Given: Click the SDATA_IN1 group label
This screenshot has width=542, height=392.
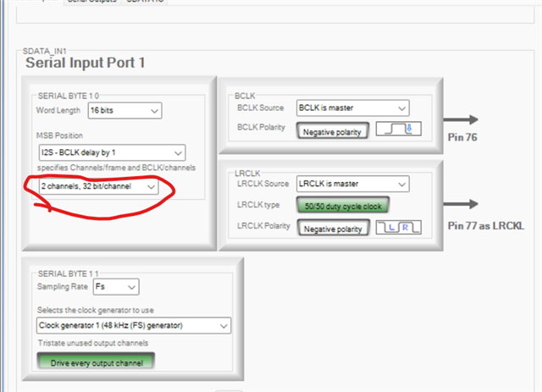Looking at the screenshot, I should coord(44,51).
